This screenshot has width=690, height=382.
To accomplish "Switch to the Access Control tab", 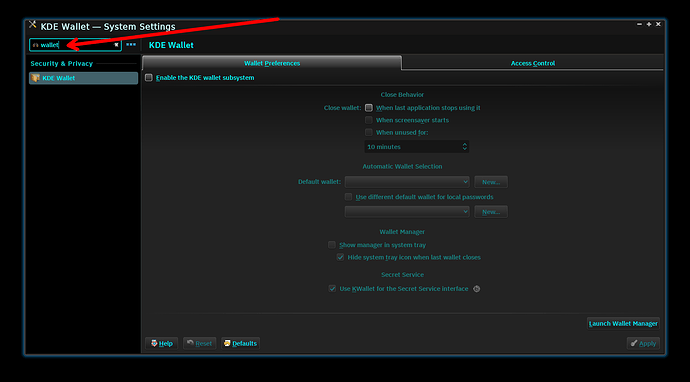I will (532, 63).
